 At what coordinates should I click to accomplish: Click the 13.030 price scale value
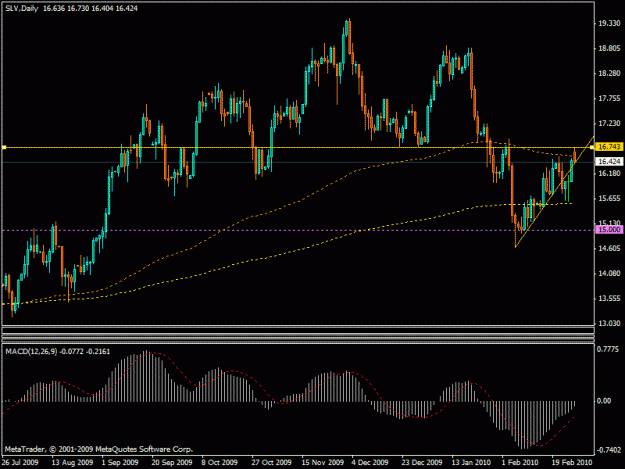609,323
